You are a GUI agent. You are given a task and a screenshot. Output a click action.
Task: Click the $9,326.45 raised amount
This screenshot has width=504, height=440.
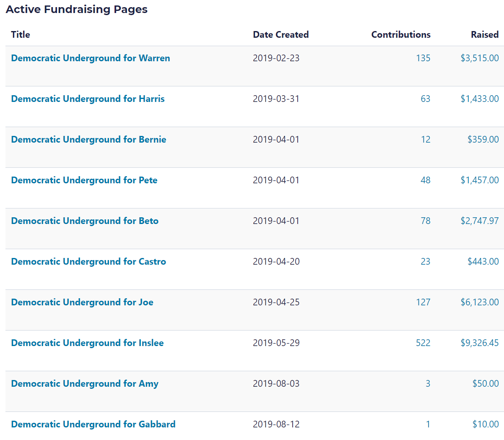click(480, 343)
